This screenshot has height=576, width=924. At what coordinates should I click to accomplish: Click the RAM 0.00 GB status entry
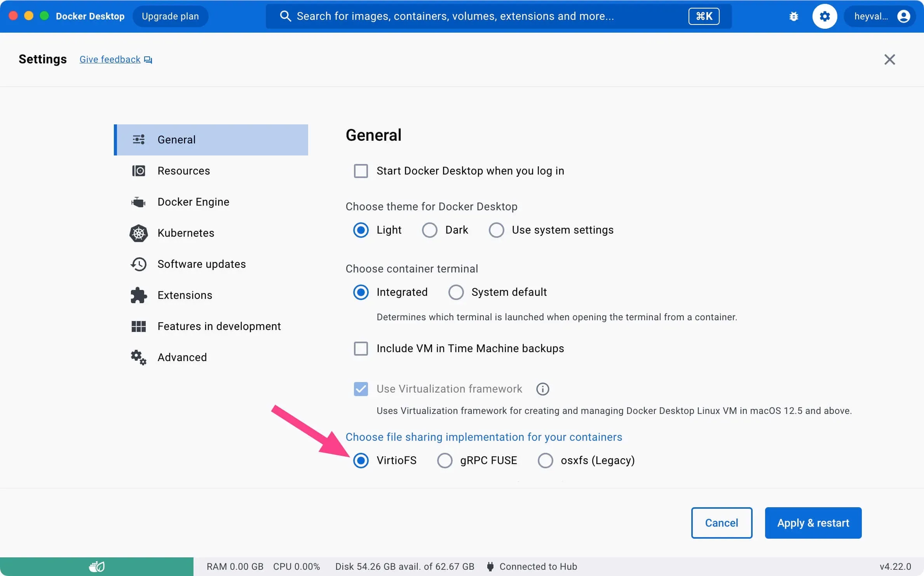[x=235, y=567]
